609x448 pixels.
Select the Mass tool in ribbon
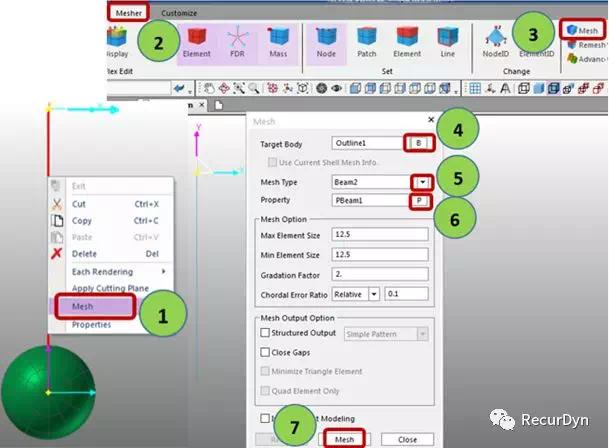click(278, 42)
